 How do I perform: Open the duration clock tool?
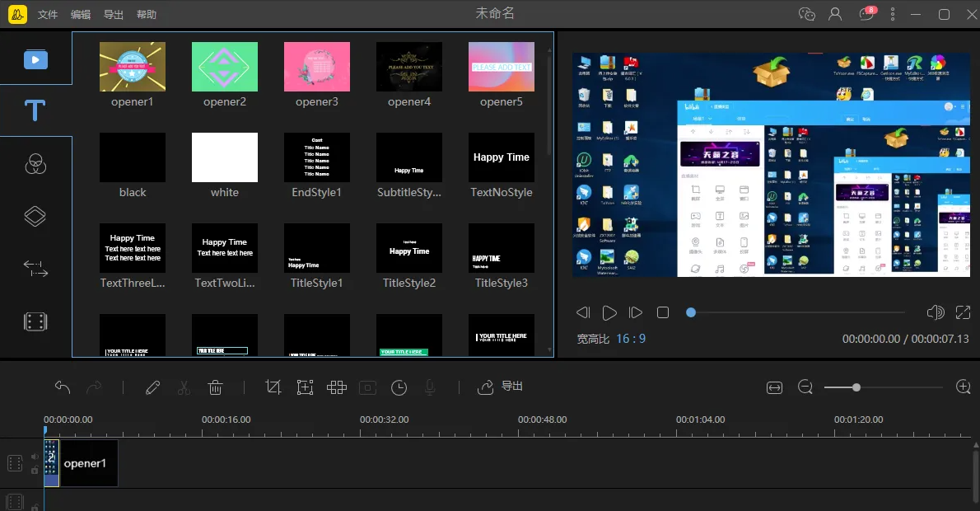(x=399, y=387)
